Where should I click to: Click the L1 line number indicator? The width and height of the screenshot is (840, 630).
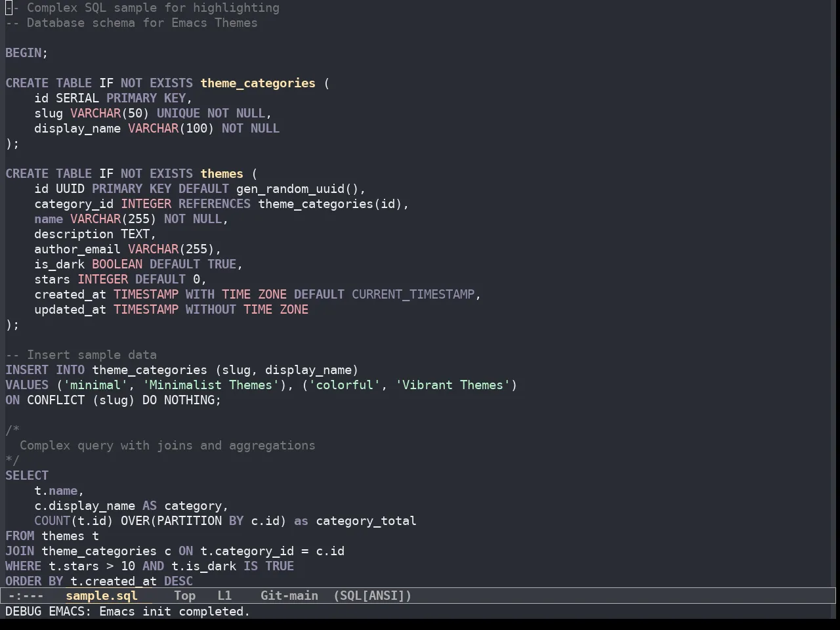(x=224, y=596)
